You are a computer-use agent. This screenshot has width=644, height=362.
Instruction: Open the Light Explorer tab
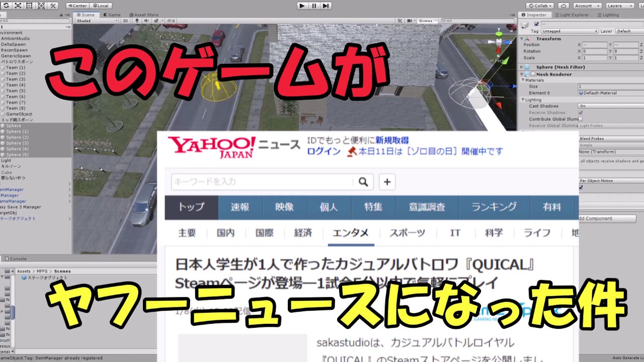coord(572,15)
